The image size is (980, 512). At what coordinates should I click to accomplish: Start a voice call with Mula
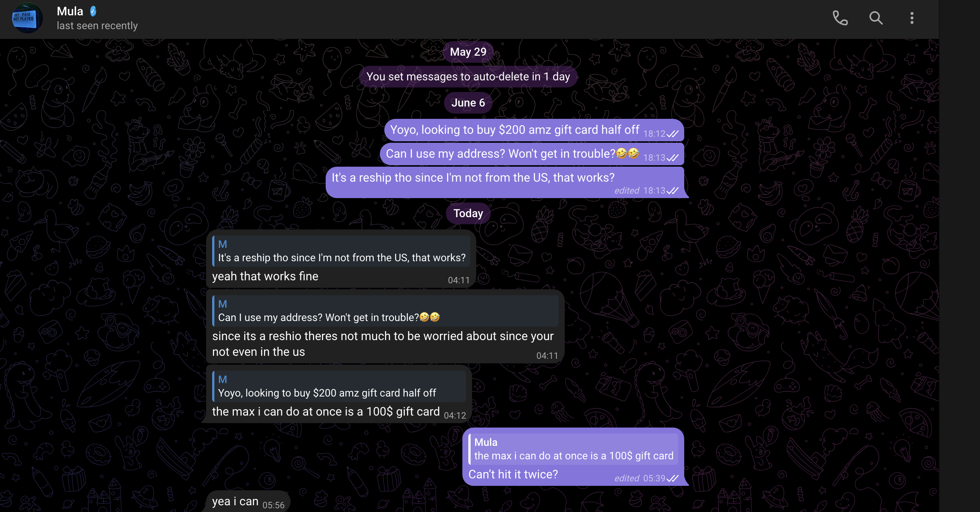pyautogui.click(x=840, y=18)
